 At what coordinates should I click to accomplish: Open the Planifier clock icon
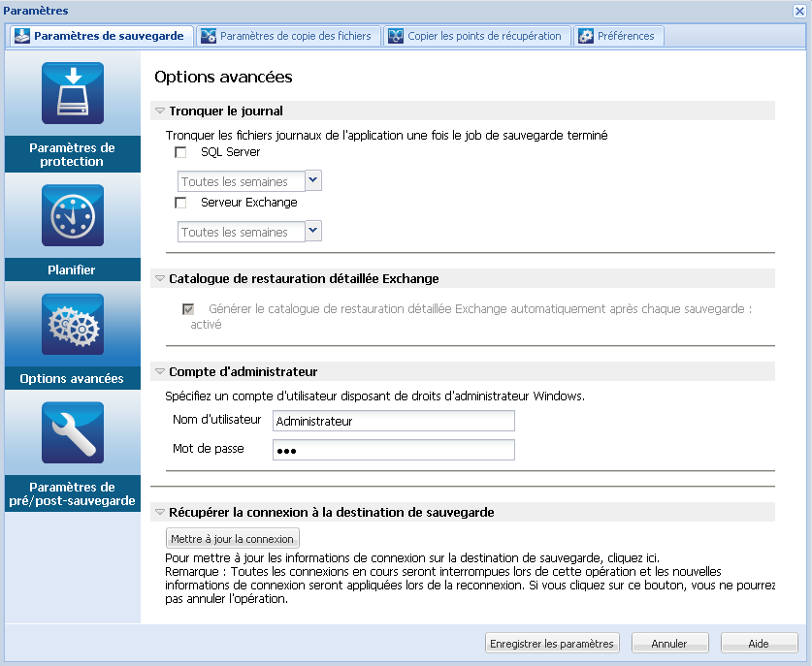coord(72,215)
